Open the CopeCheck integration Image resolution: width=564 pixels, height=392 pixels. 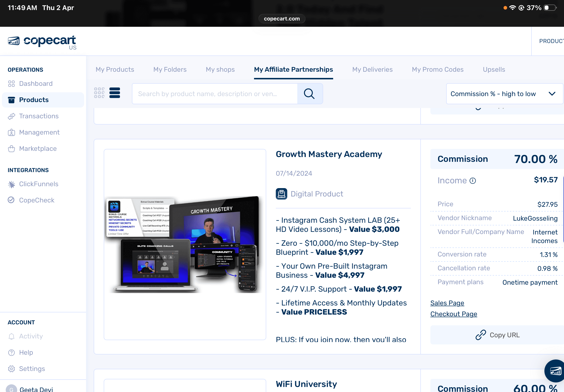pos(37,200)
